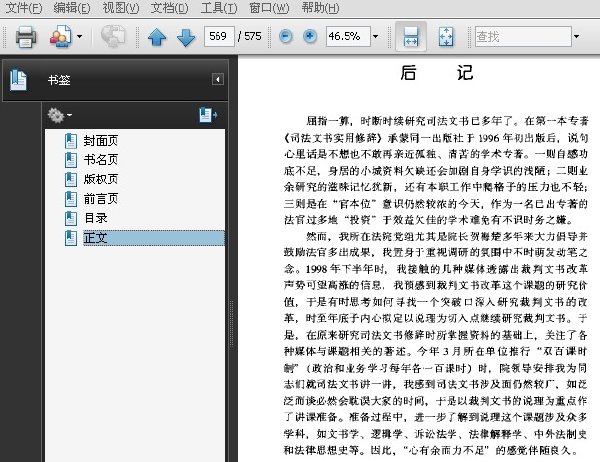The image size is (600, 462).
Task: Click the bookmark icon beside 版权页
Action: tap(71, 180)
